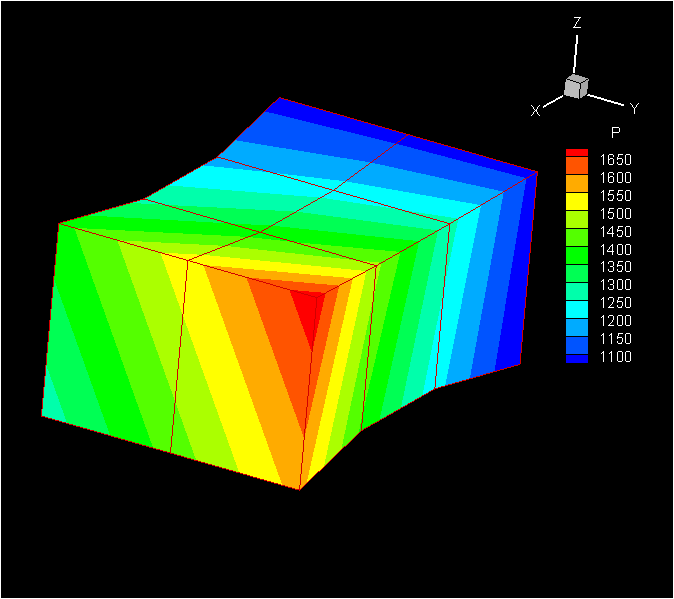Select legend value 1400
Viewport: 674px width, 599px height.
tap(616, 250)
